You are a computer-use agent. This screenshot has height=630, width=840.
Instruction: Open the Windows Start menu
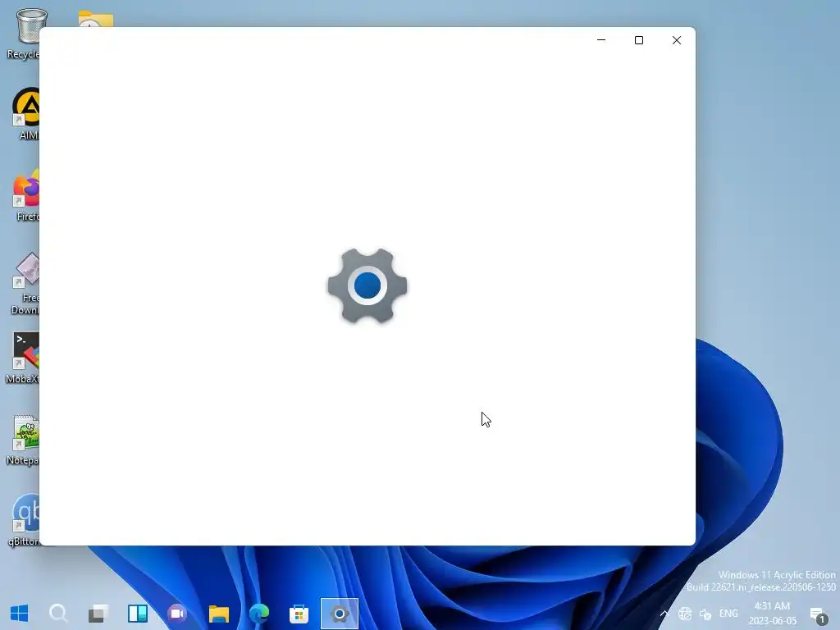point(20,613)
